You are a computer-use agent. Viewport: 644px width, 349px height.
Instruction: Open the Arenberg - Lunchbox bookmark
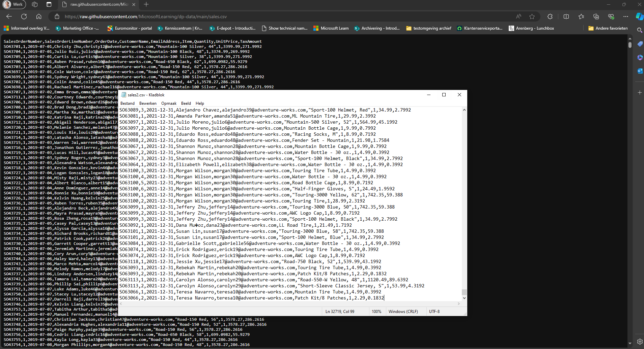(531, 28)
